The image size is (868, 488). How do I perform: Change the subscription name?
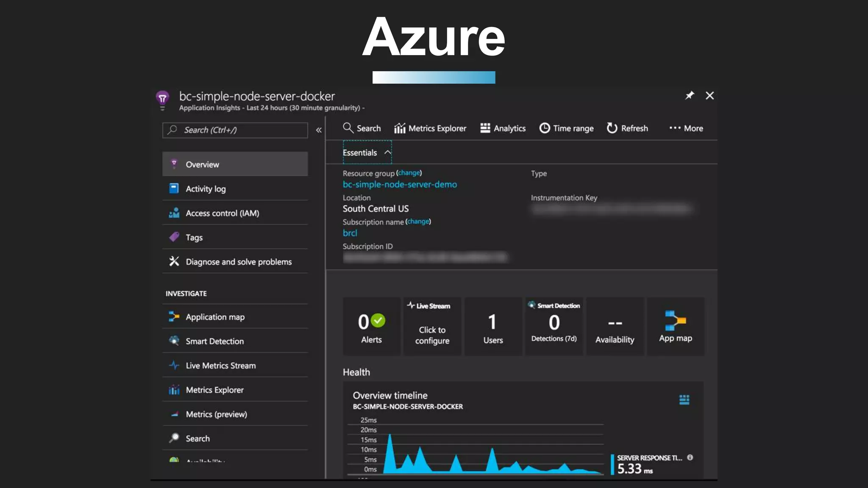tap(417, 222)
